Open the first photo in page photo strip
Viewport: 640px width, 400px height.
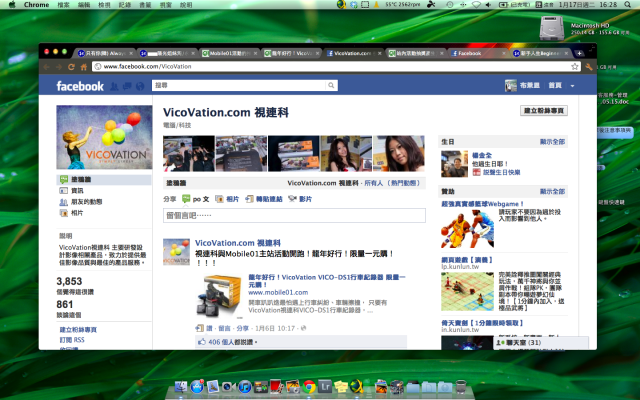click(x=189, y=153)
